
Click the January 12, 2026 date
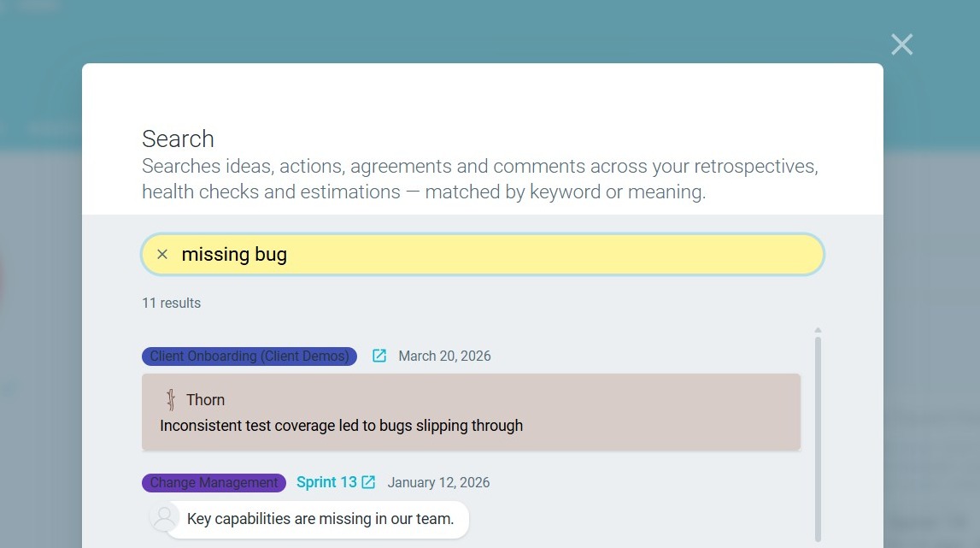click(438, 482)
